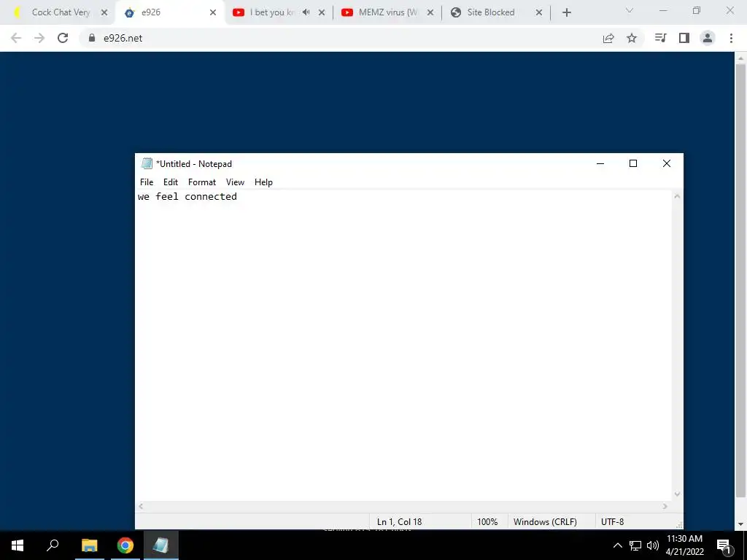
Task: Click 'Ln 1, Col 18' status text
Action: pos(399,522)
